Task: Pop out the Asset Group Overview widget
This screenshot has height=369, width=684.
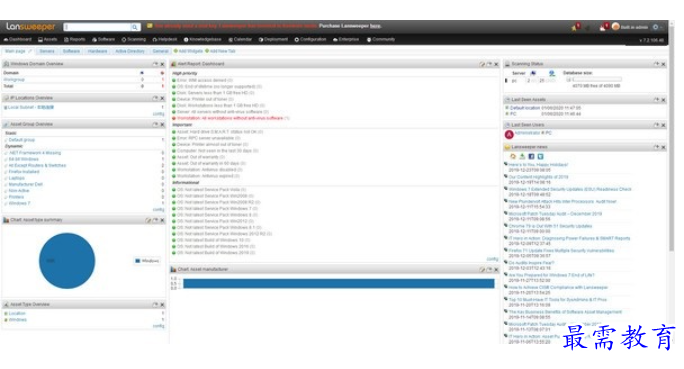Action: coord(155,125)
